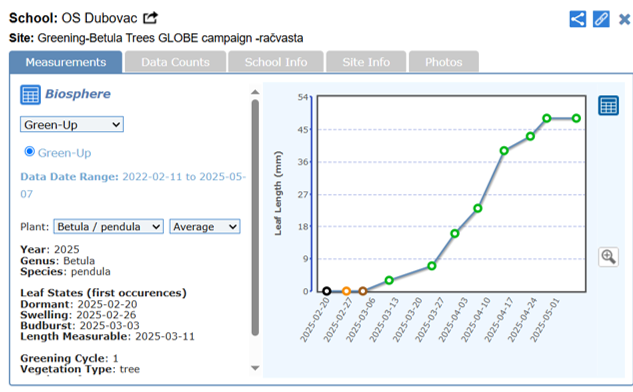Open the Biosphere data table icon
Screen dimensions: 633x392
(30, 95)
